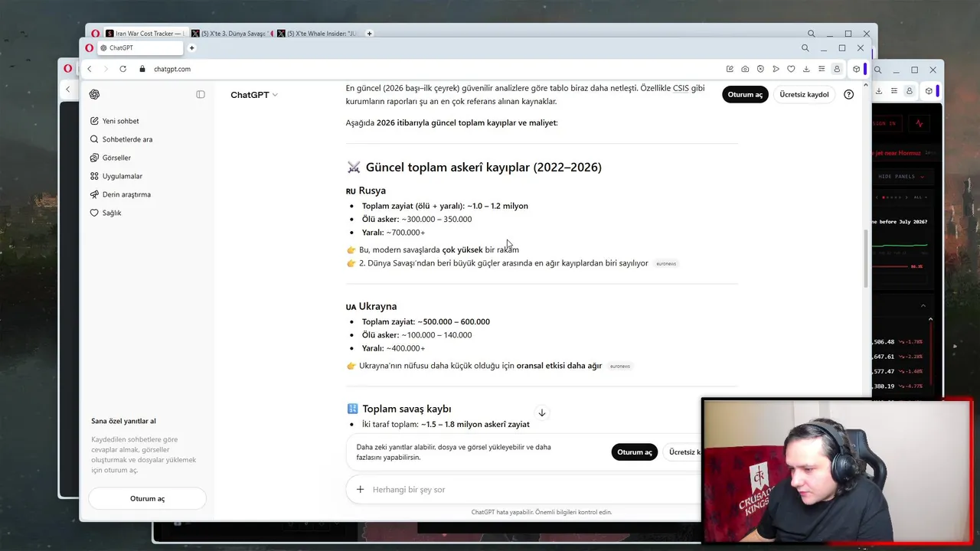Click the euronews source chip under Rusya

click(x=666, y=263)
